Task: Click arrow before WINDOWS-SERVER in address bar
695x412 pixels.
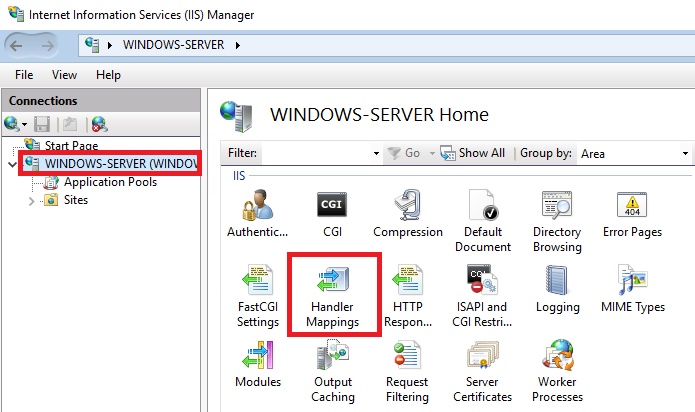Action: 110,45
